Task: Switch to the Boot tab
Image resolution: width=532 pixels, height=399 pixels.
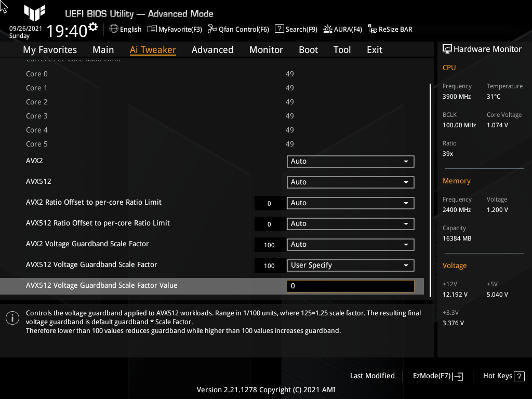Action: pos(308,49)
